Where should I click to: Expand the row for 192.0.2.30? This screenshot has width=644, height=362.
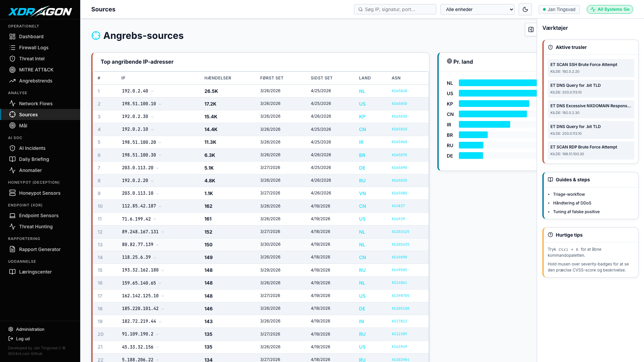tap(152, 117)
